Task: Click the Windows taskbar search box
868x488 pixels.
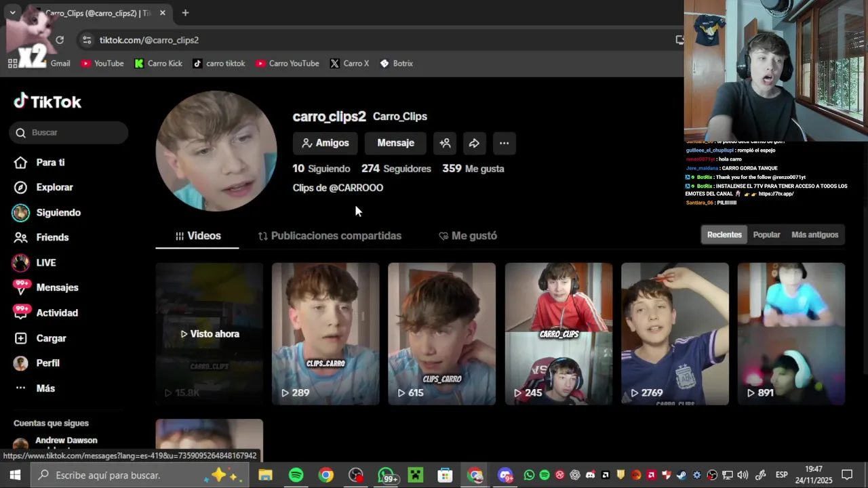Action: tap(140, 475)
